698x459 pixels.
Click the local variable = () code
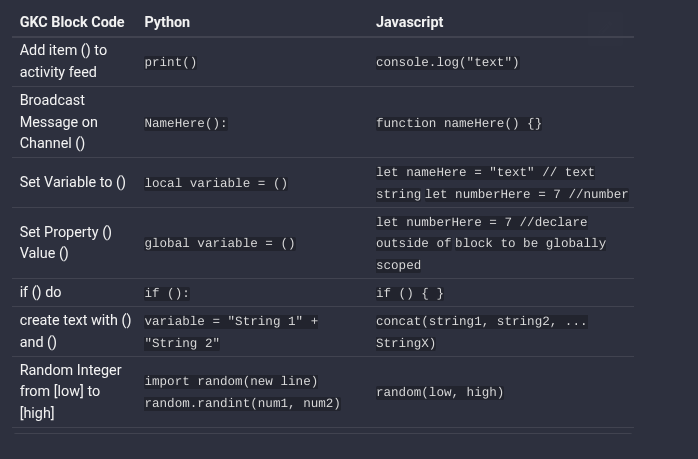point(216,183)
